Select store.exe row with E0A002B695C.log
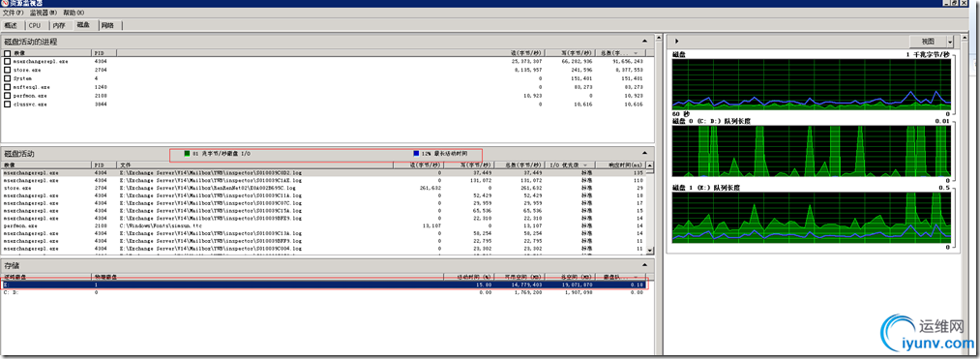 [324, 187]
